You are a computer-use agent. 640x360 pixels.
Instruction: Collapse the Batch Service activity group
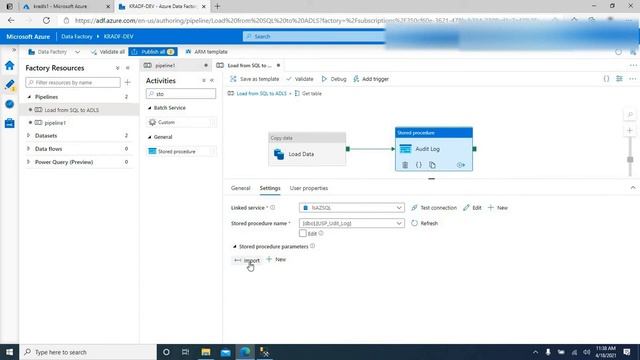point(149,108)
